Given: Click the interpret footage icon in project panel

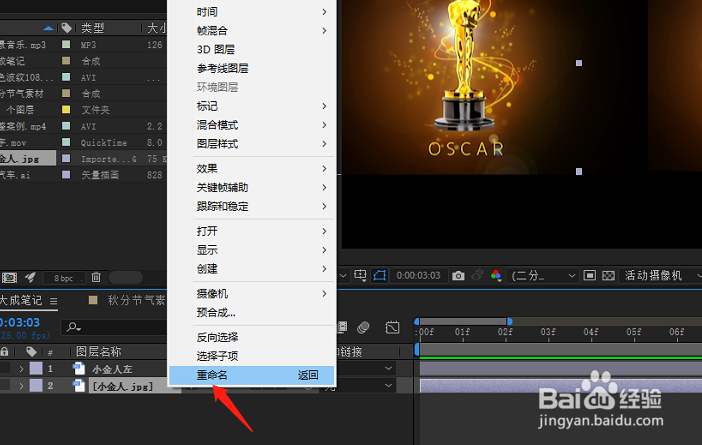Looking at the screenshot, I should click(x=9, y=278).
